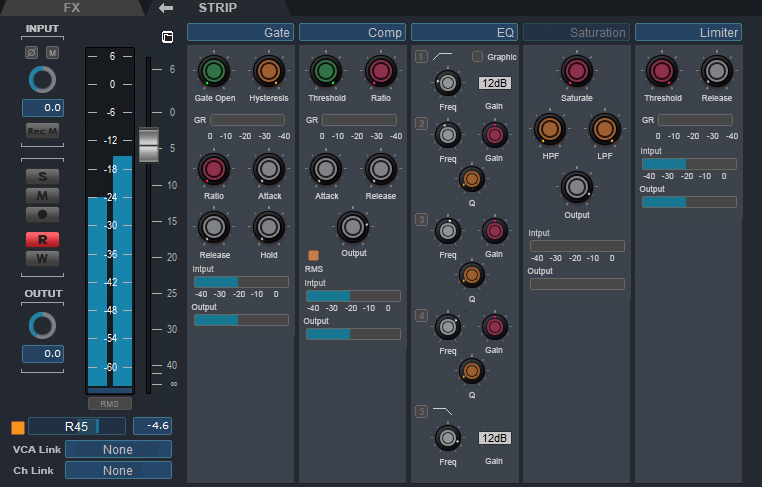Open the Ch Link dropdown

click(117, 470)
